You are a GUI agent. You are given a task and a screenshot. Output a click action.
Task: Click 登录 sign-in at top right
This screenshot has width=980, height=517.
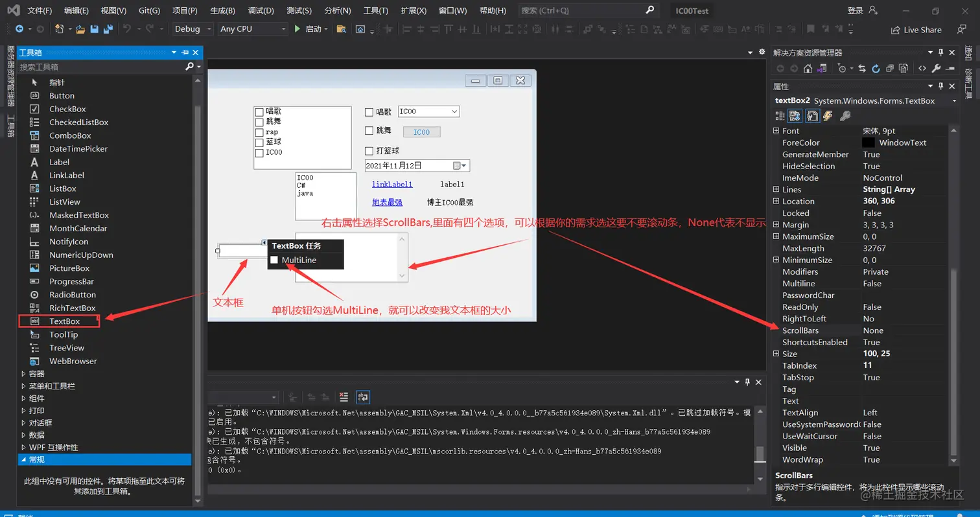[x=856, y=10]
